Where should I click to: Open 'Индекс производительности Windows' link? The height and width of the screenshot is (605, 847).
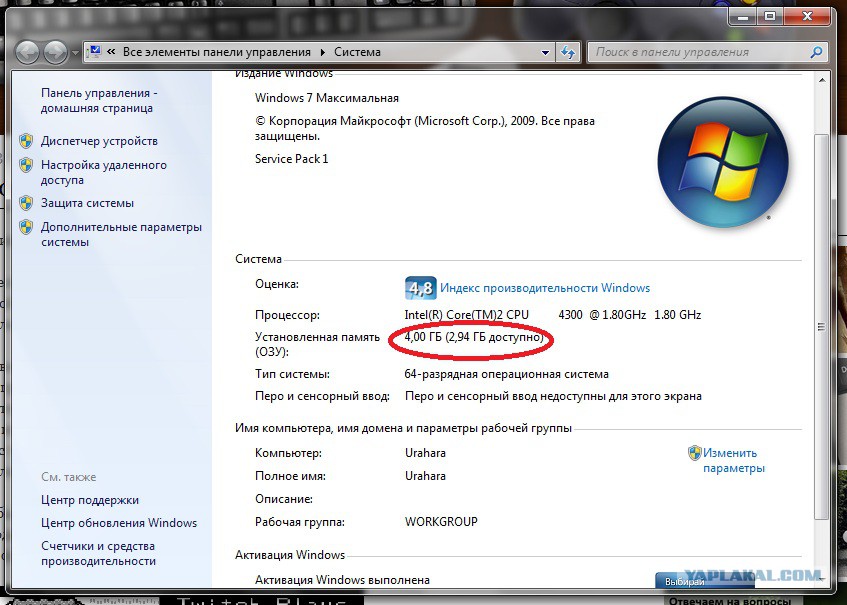coord(545,288)
